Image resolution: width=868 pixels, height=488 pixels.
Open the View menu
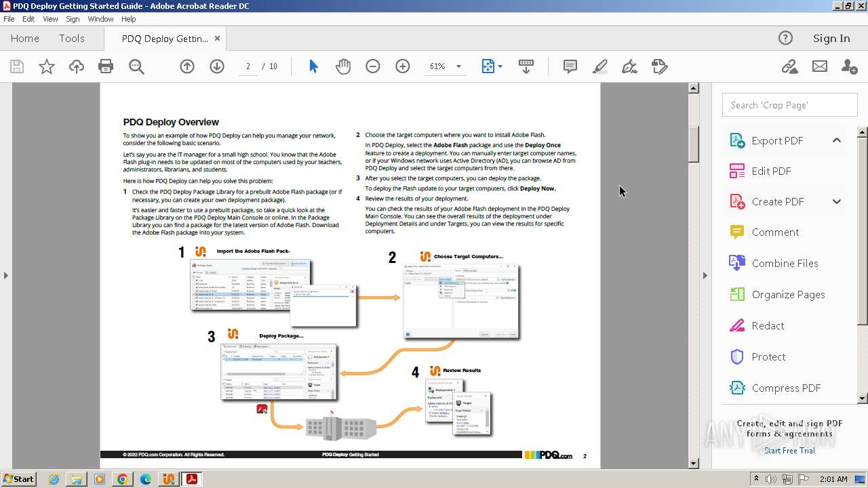point(50,19)
